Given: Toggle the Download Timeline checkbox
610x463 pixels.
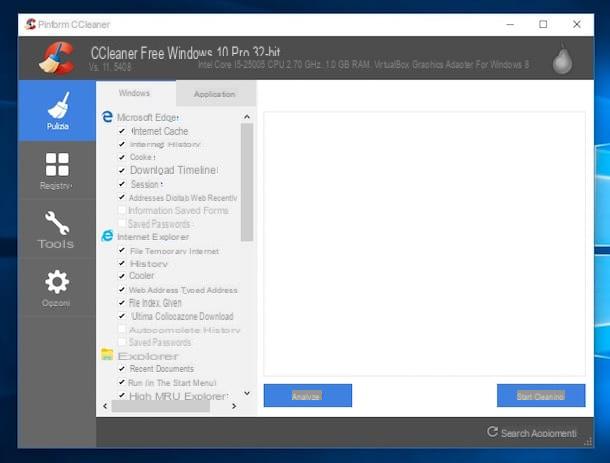Looking at the screenshot, I should coord(122,170).
